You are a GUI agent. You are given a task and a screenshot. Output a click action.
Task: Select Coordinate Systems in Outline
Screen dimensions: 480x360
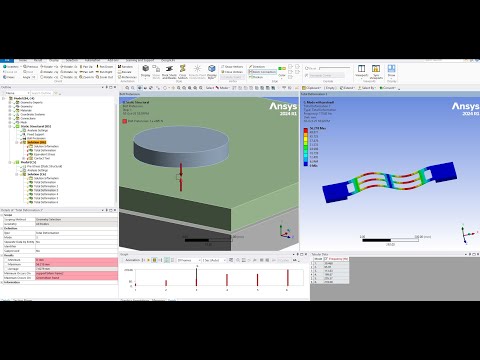click(33, 114)
